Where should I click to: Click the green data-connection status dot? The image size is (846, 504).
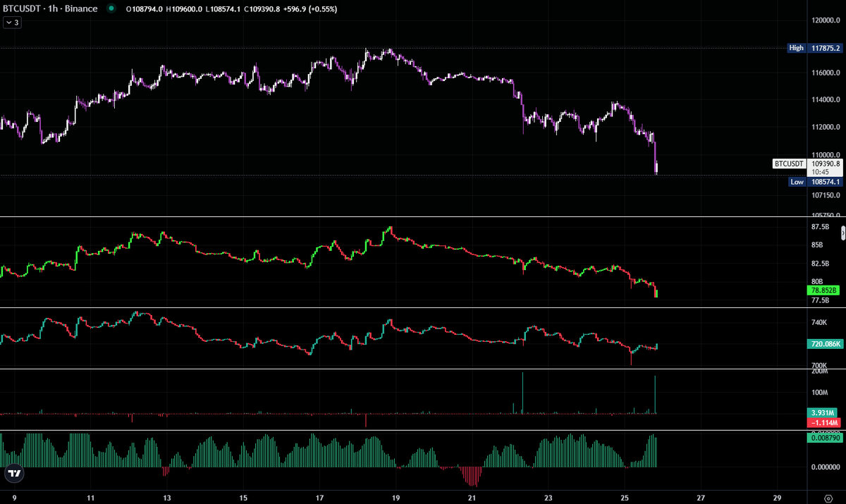pyautogui.click(x=110, y=8)
